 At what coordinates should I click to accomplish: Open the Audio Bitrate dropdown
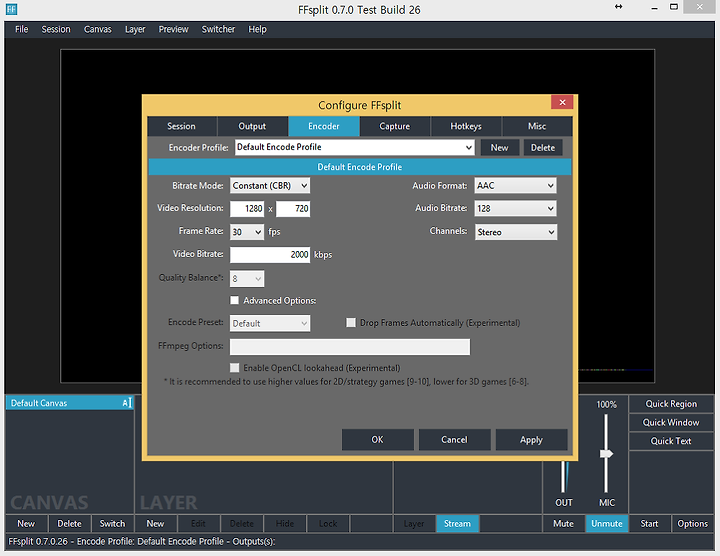[516, 208]
